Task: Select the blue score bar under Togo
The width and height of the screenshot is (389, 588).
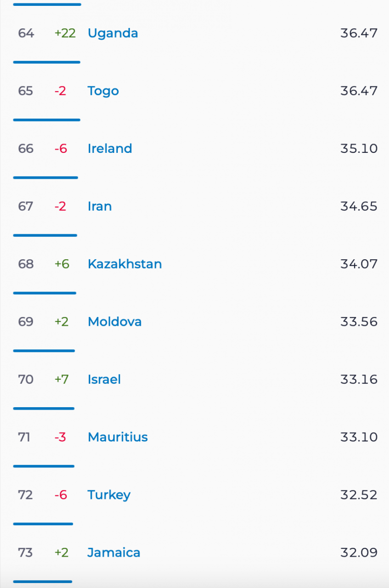Action: (x=47, y=120)
